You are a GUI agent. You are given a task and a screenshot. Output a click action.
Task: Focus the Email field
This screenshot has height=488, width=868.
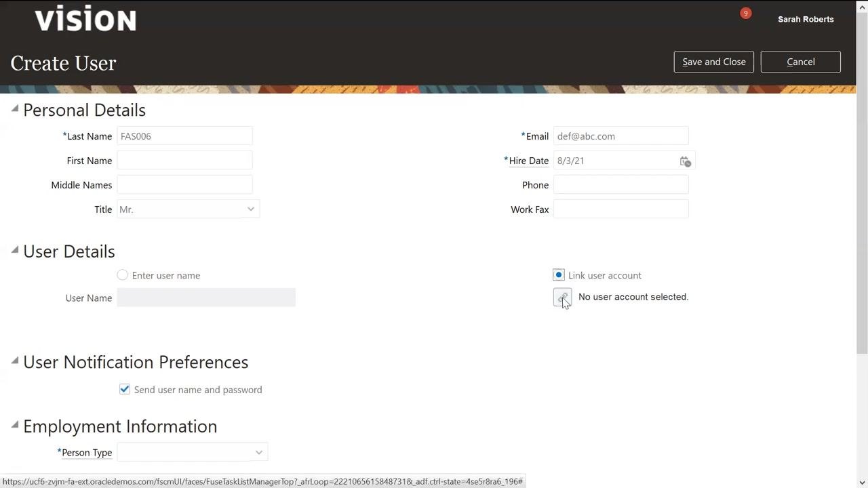[620, 136]
